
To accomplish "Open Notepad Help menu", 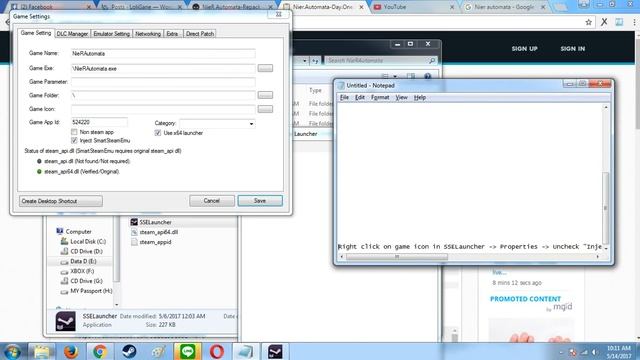I will pos(420,98).
